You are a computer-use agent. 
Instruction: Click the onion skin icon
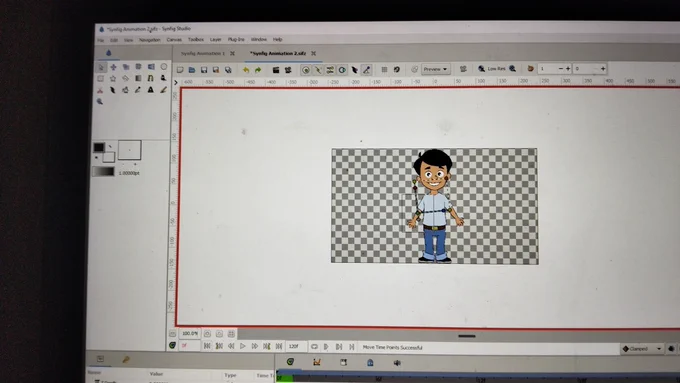click(x=530, y=69)
